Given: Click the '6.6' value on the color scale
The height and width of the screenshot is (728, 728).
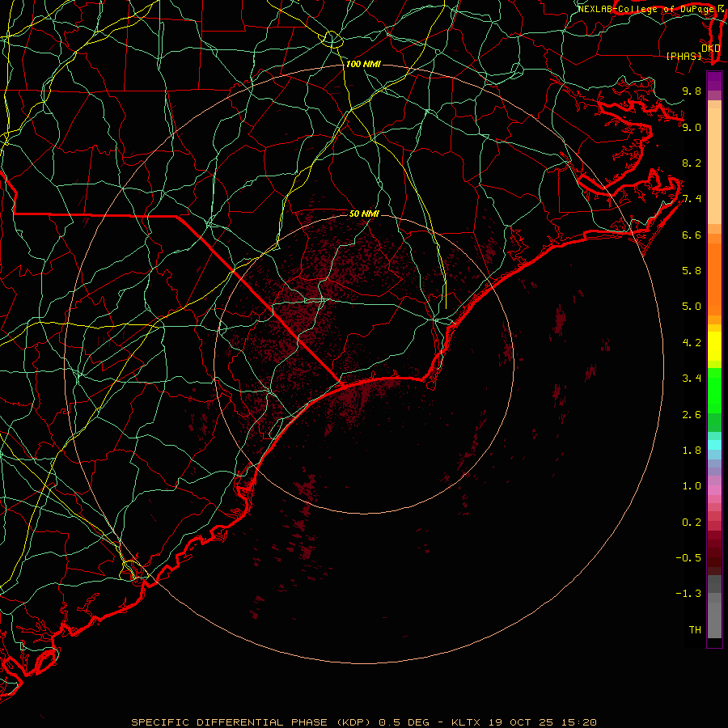Looking at the screenshot, I should coord(692,235).
